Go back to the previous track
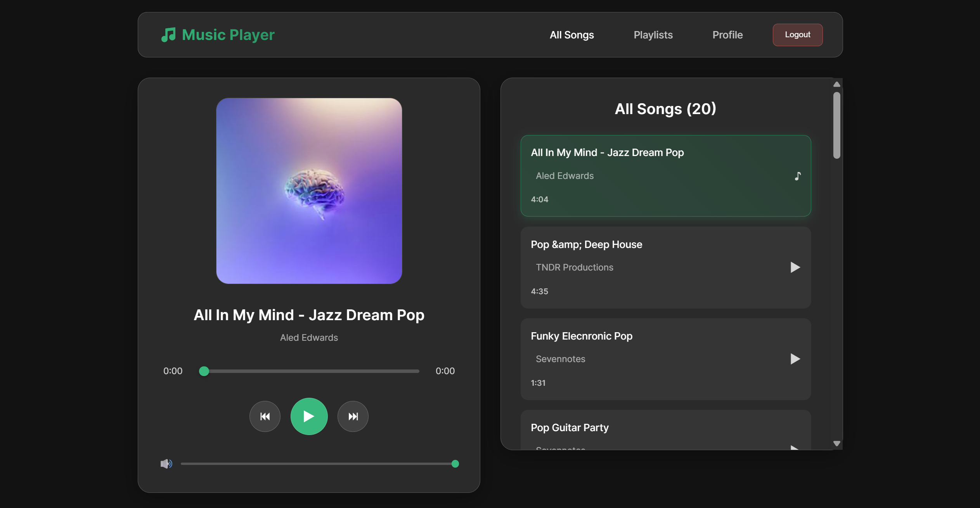The width and height of the screenshot is (980, 508). click(x=265, y=416)
